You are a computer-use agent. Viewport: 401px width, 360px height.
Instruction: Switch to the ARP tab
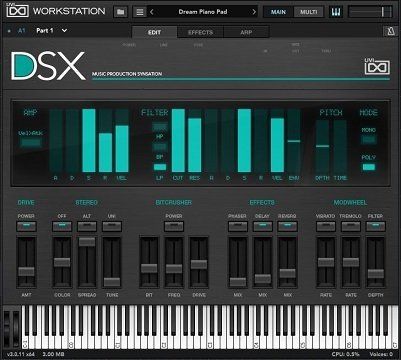coord(246,32)
